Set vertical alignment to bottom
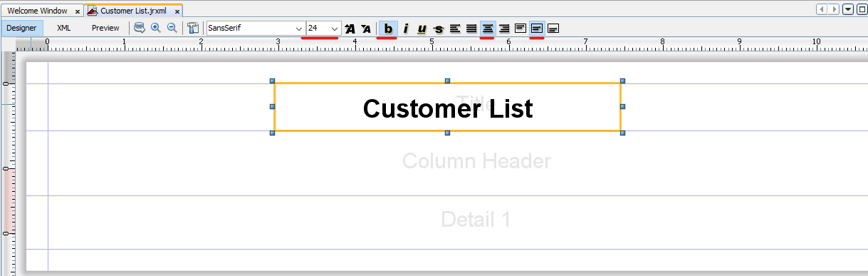The image size is (868, 276). pos(553,29)
